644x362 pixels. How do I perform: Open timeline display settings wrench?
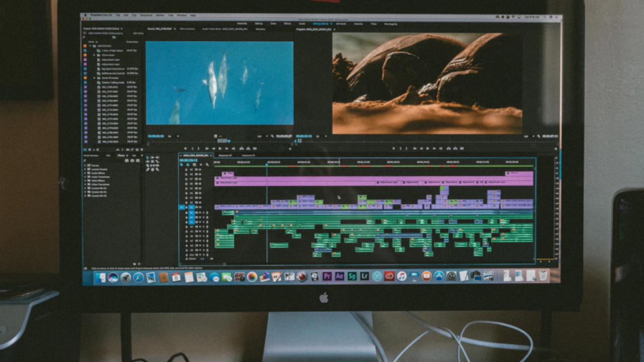207,164
